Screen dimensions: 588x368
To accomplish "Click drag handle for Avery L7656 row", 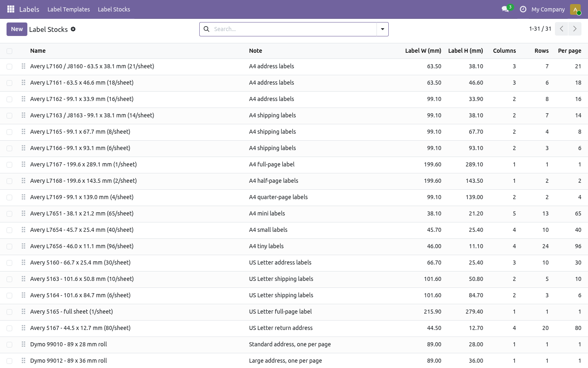I will pos(23,246).
